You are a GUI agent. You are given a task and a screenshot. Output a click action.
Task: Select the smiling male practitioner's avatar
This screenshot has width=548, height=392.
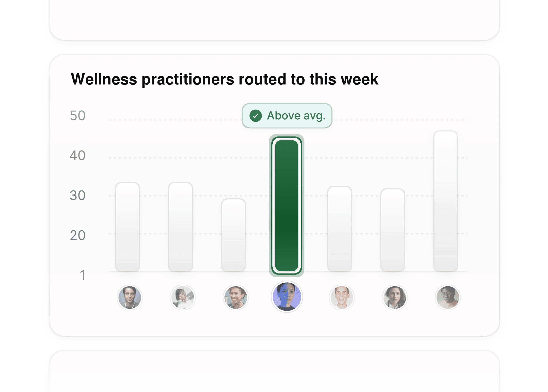(342, 297)
